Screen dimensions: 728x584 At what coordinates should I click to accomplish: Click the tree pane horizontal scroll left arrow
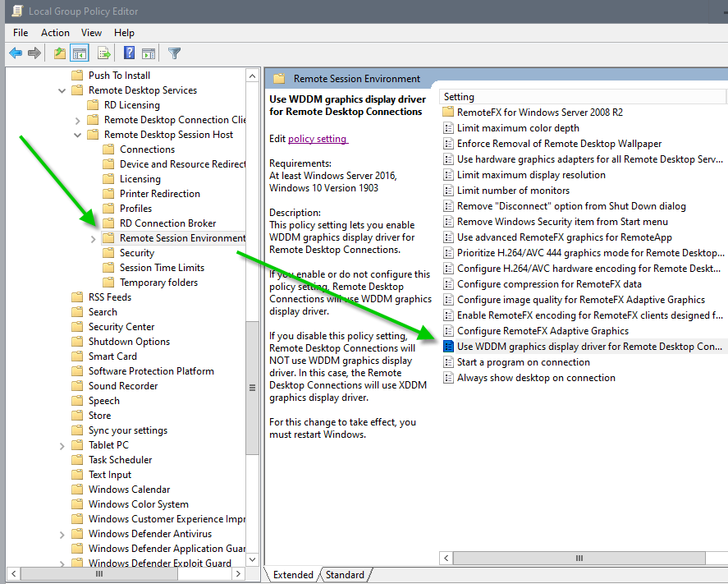13,574
